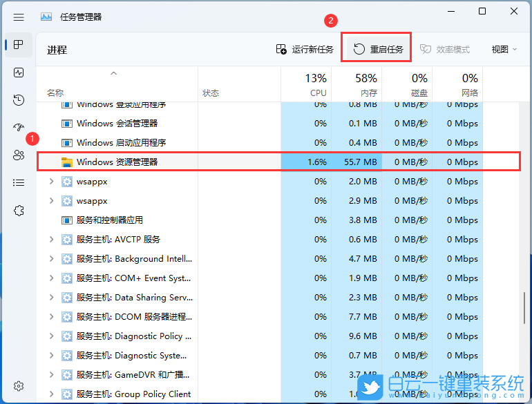Image resolution: width=532 pixels, height=404 pixels.
Task: Expand the second wsappx process (2.9 MB)
Action: pos(51,201)
